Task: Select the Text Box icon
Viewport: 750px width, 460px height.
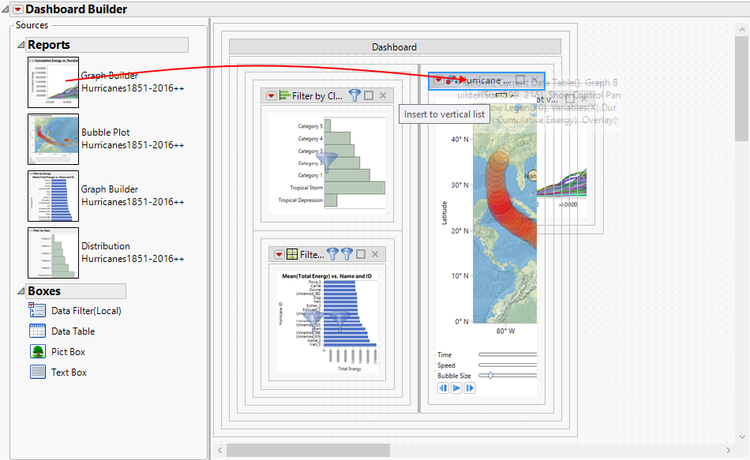Action: 37,372
